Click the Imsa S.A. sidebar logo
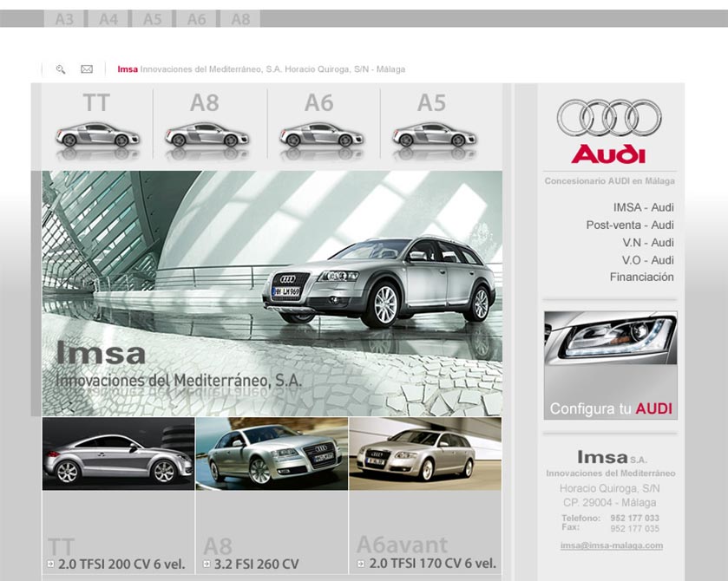This screenshot has height=581, width=728. tap(612, 457)
